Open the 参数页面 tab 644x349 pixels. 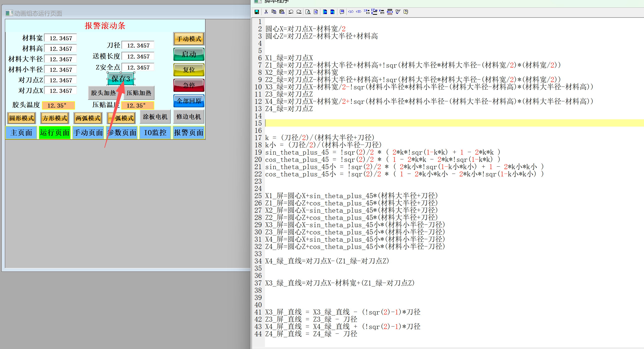click(x=122, y=132)
